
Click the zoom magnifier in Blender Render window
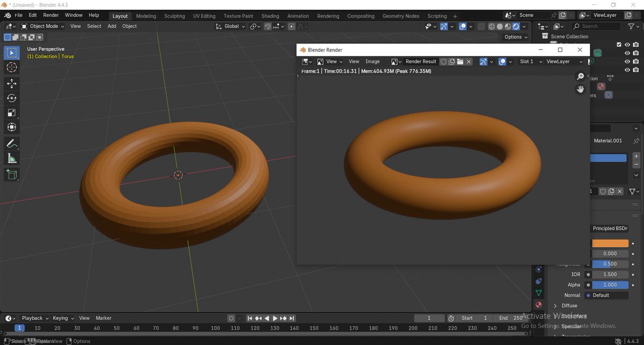coord(580,77)
